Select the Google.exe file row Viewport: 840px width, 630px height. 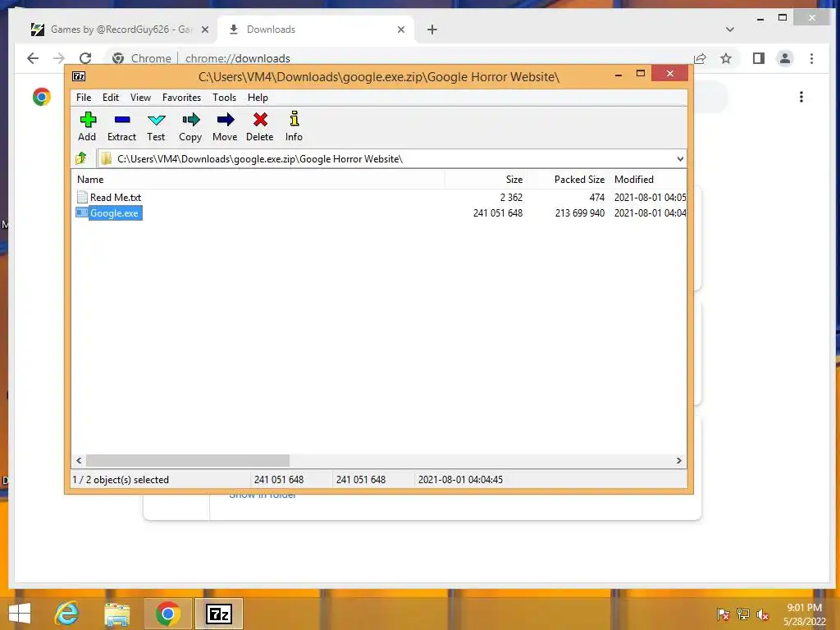coord(379,213)
